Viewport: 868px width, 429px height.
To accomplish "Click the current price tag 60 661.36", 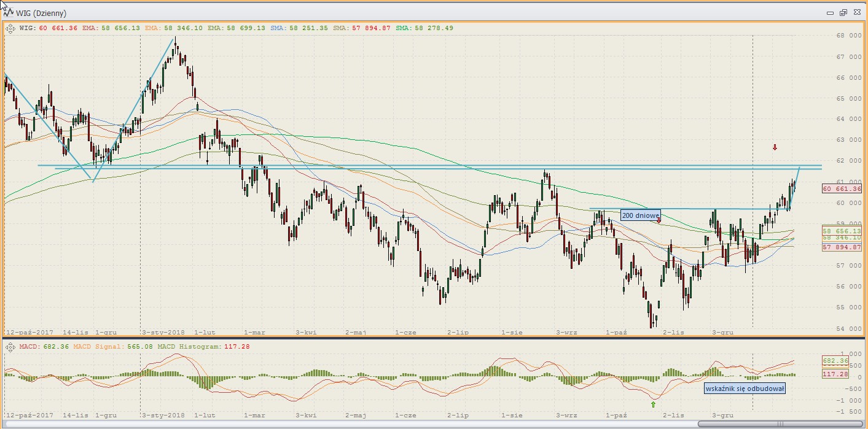I will click(x=841, y=189).
